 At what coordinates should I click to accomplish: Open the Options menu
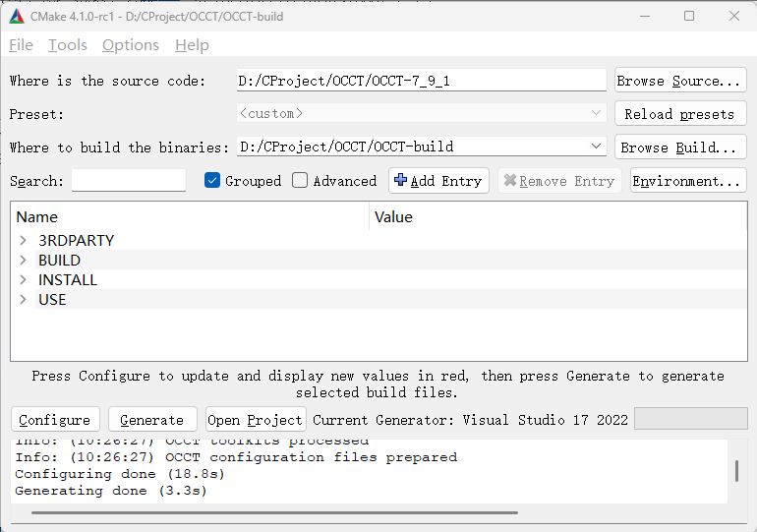[131, 45]
